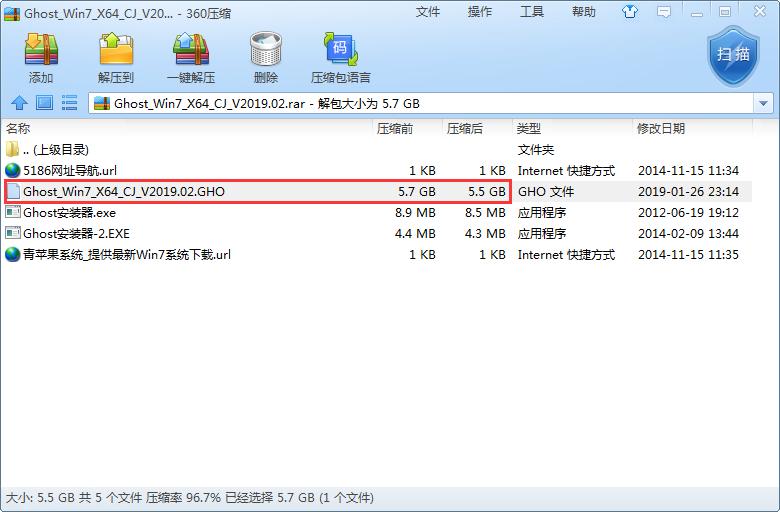Screen dimensions: 780x512
Task: Switch to large icon view
Action: click(44, 103)
